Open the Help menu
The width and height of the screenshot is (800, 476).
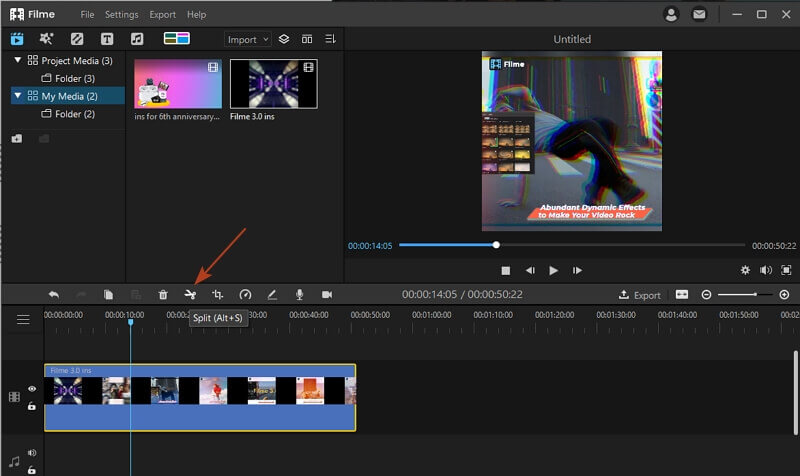pos(196,14)
